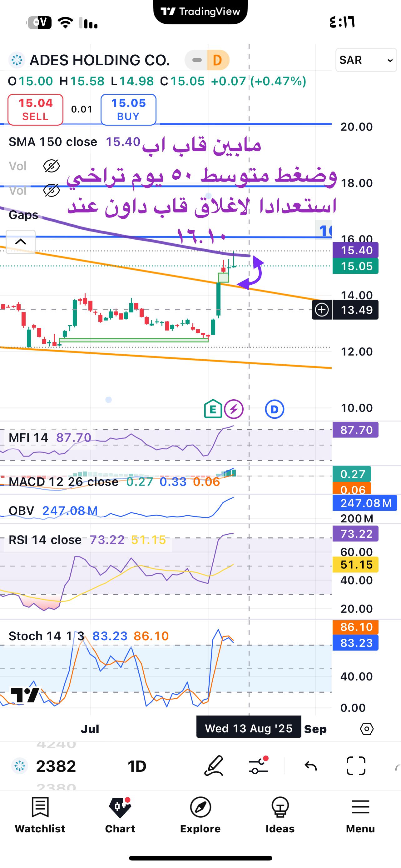Open the Explore tab
Screen dimensions: 401x868
click(x=200, y=816)
